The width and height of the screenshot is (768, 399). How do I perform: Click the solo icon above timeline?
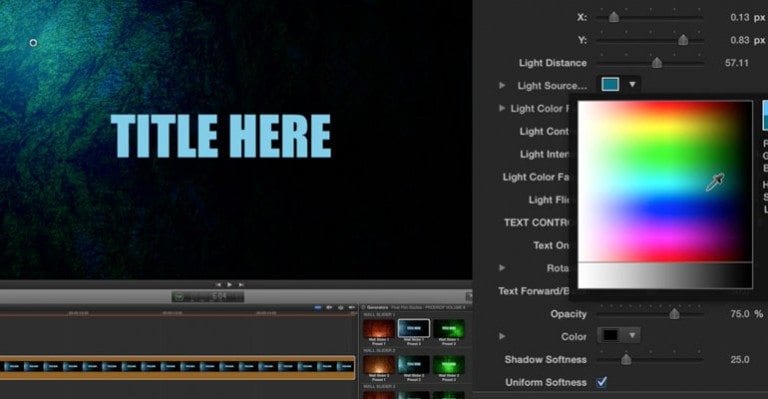tap(340, 307)
